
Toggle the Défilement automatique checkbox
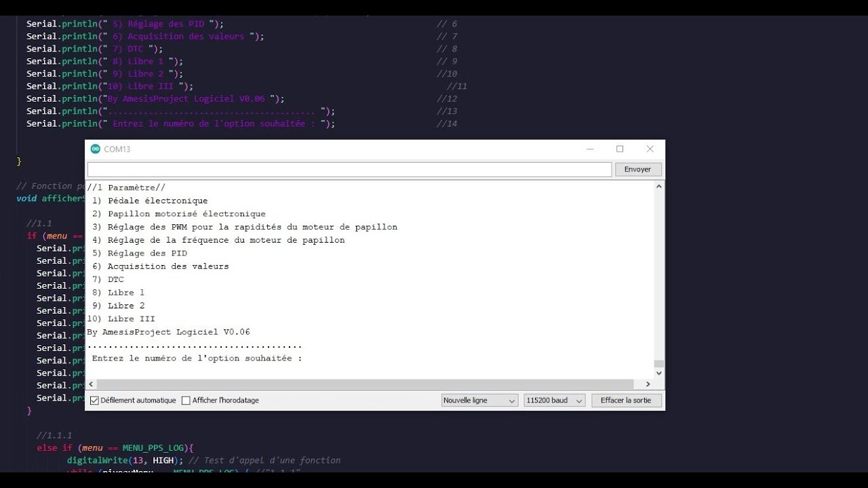94,401
